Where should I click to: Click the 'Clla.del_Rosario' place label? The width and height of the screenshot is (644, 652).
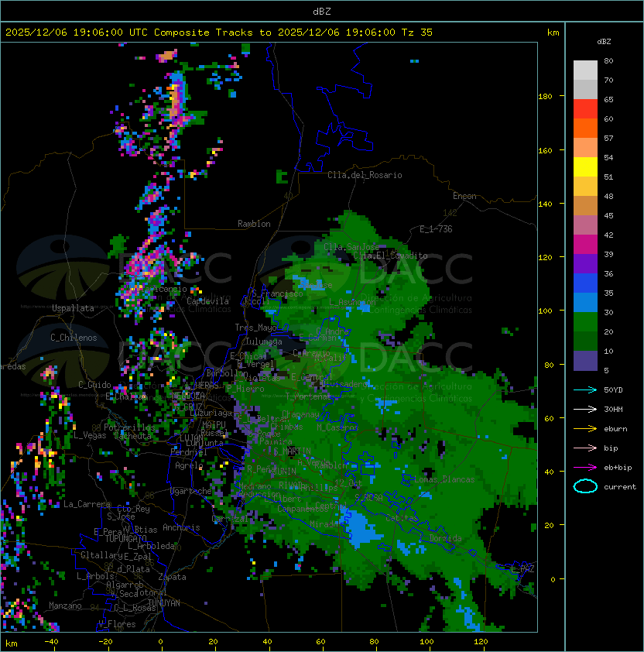tap(365, 175)
